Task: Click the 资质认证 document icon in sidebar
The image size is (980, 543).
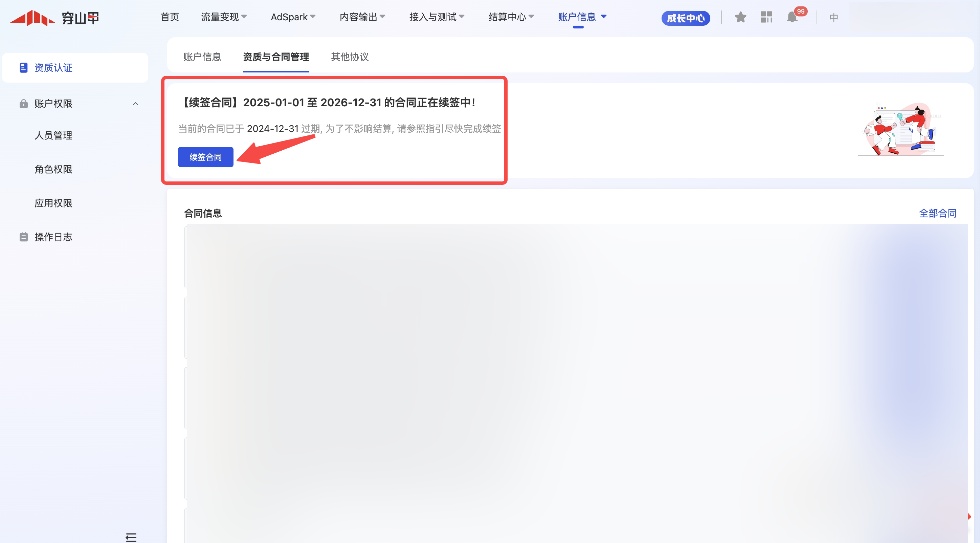Action: coord(24,68)
